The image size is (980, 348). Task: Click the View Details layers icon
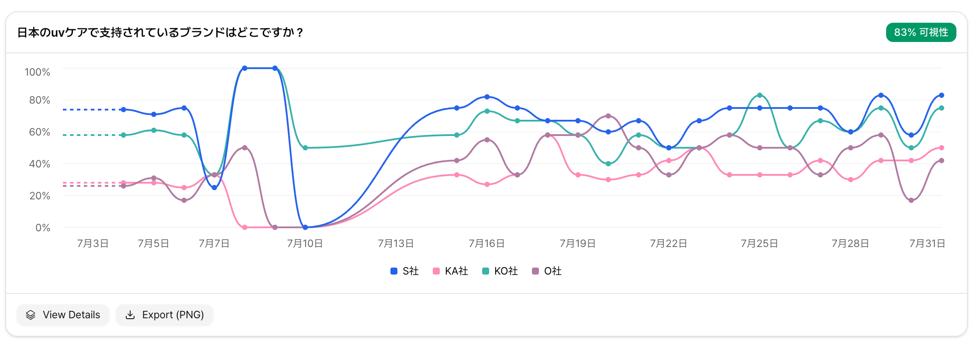click(x=31, y=315)
